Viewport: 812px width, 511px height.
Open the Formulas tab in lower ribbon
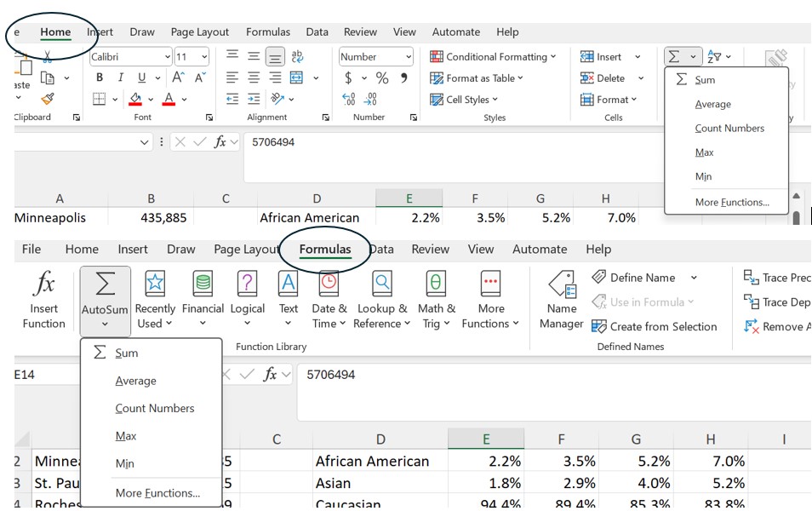click(x=325, y=250)
